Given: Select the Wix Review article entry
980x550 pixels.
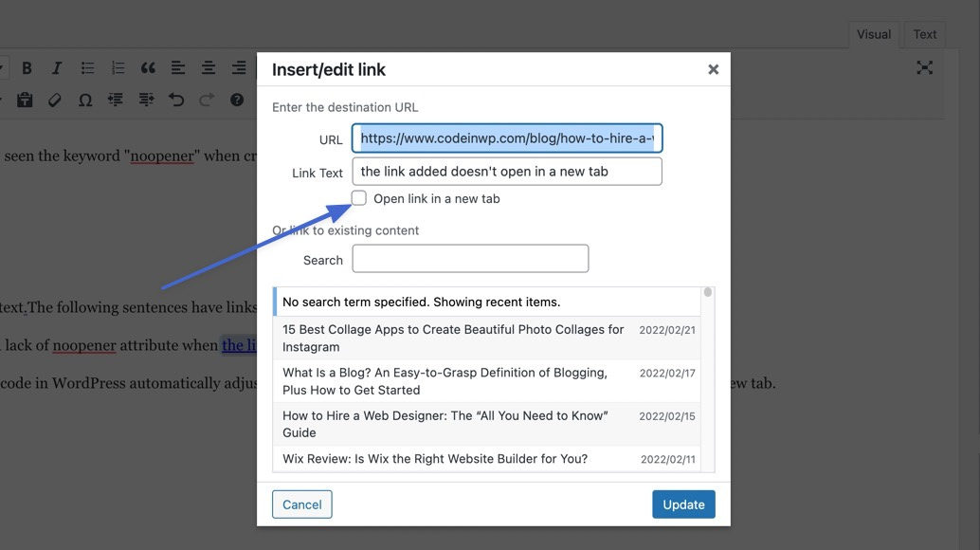Looking at the screenshot, I should point(431,458).
